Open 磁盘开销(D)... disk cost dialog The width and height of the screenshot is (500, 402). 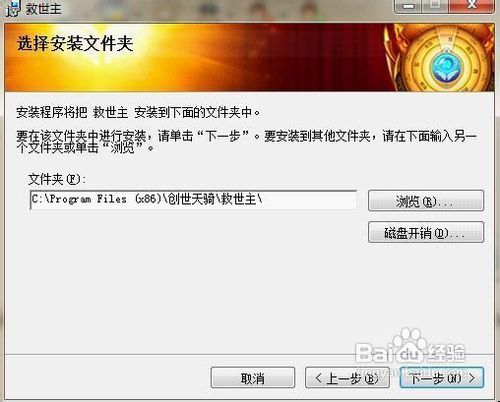click(426, 232)
